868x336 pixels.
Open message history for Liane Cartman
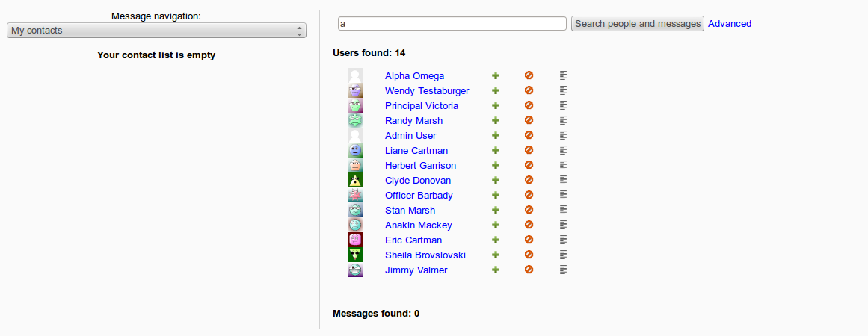(x=563, y=150)
